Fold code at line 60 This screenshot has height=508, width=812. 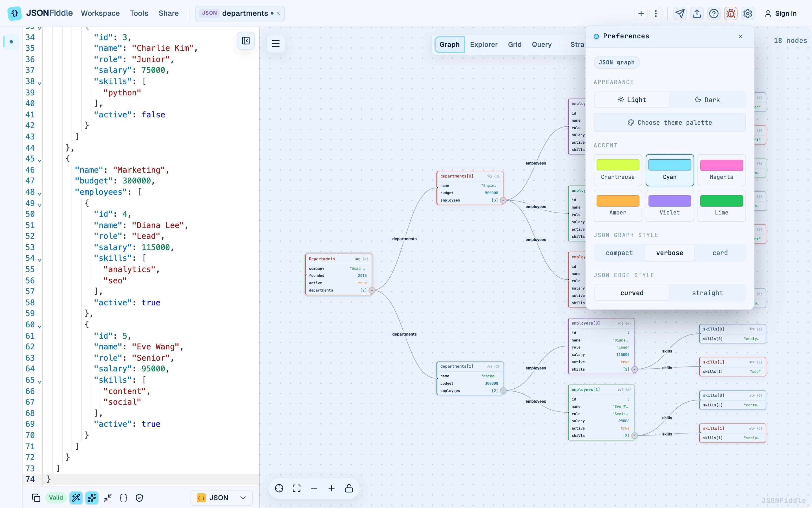click(x=39, y=326)
